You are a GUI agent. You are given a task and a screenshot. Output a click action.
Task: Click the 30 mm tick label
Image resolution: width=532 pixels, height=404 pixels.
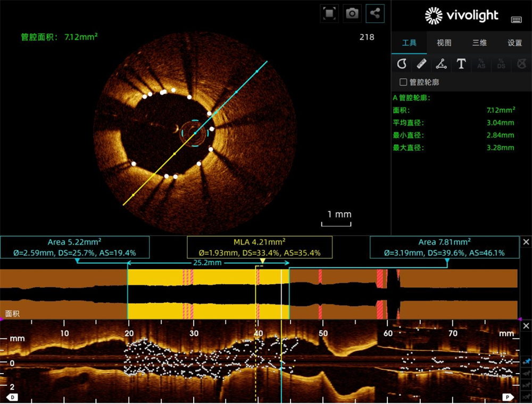click(194, 333)
